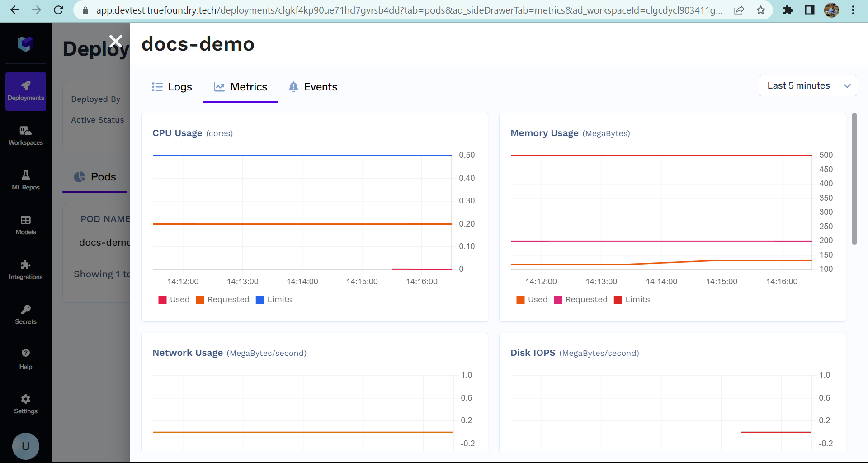Open Integrations from the sidebar
868x463 pixels.
(x=26, y=270)
